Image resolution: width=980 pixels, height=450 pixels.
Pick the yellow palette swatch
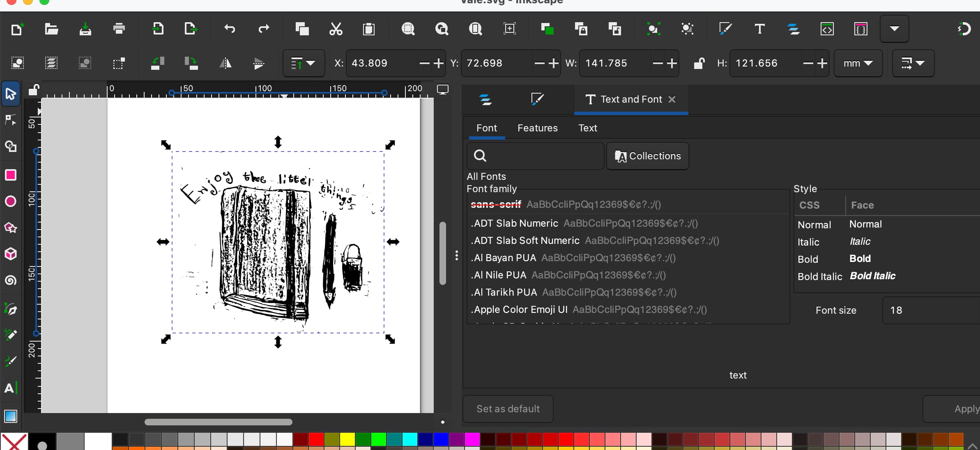coord(347,439)
